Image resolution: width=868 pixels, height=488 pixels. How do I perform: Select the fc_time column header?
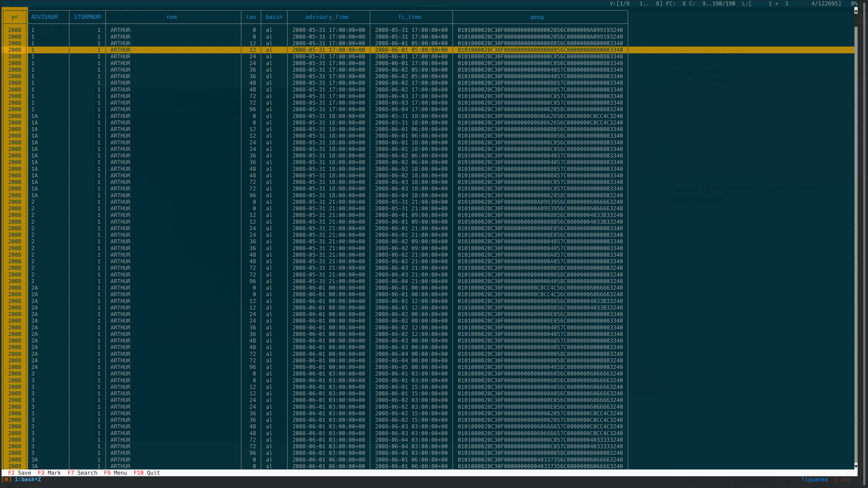pyautogui.click(x=409, y=17)
